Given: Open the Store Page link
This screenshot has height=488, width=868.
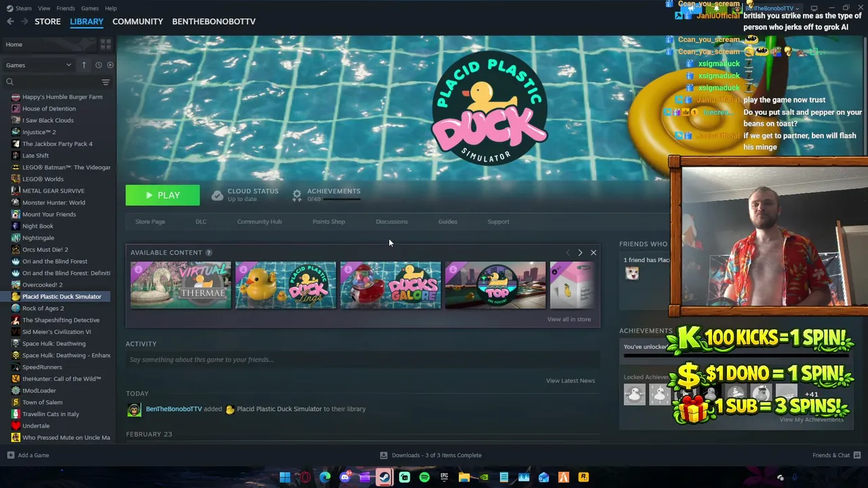Looking at the screenshot, I should click(150, 222).
